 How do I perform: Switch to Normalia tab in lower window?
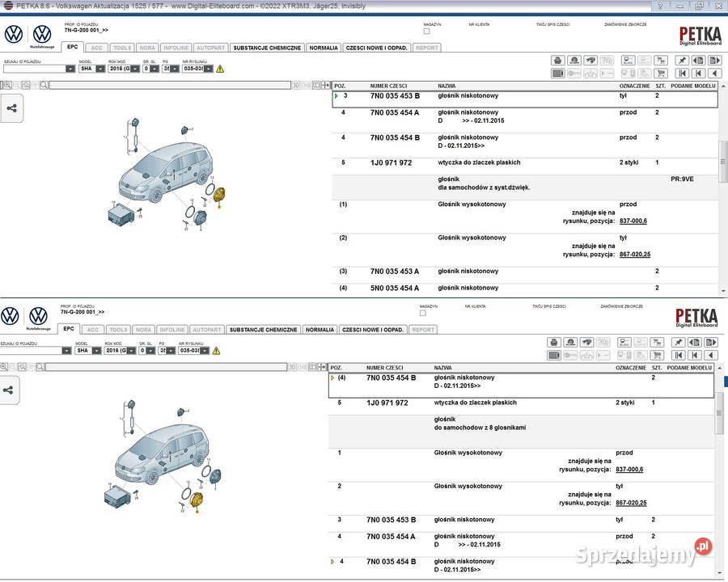[x=320, y=330]
